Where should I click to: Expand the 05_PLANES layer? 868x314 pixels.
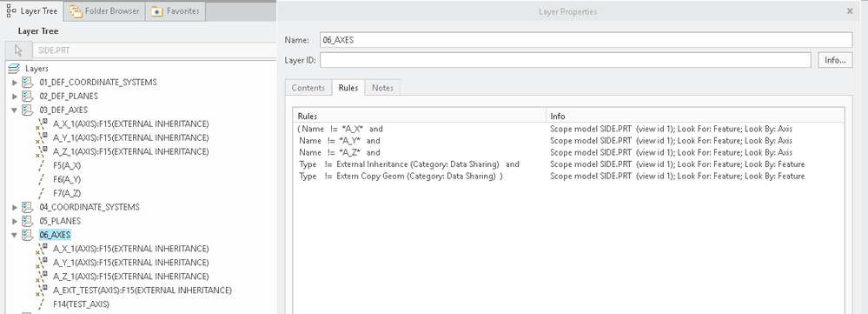pos(15,221)
